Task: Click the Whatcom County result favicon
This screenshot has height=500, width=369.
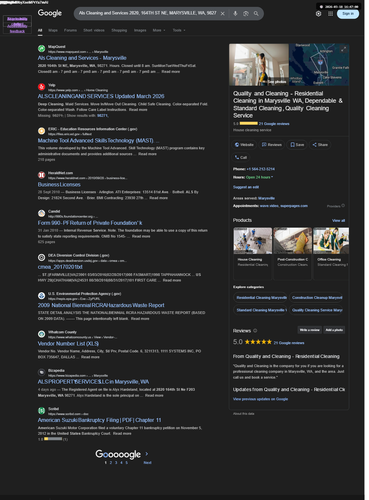Action: (41, 334)
